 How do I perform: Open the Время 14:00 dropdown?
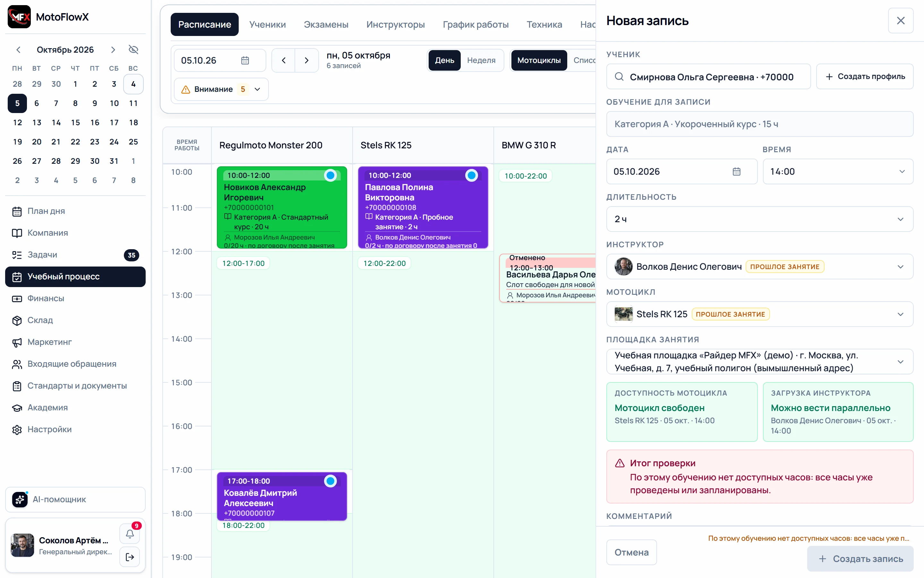tap(838, 172)
